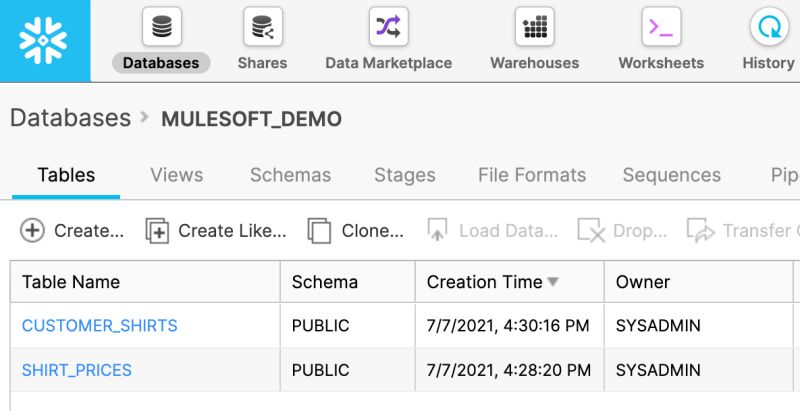Toggle sort arrow on Creation Time

point(553,281)
